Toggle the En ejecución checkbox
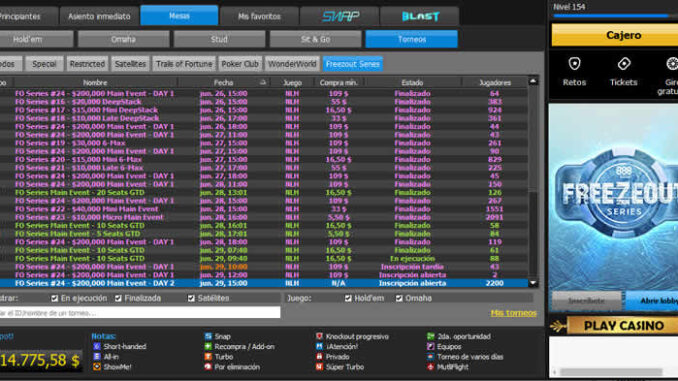 (54, 298)
